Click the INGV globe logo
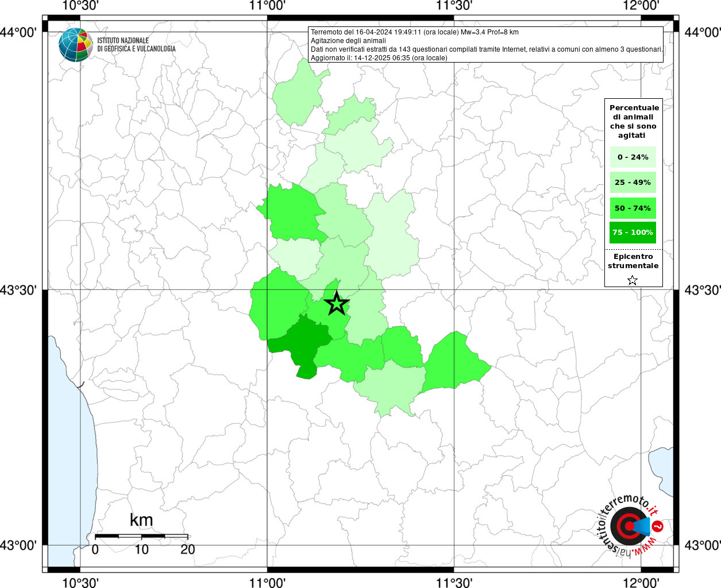 click(75, 45)
